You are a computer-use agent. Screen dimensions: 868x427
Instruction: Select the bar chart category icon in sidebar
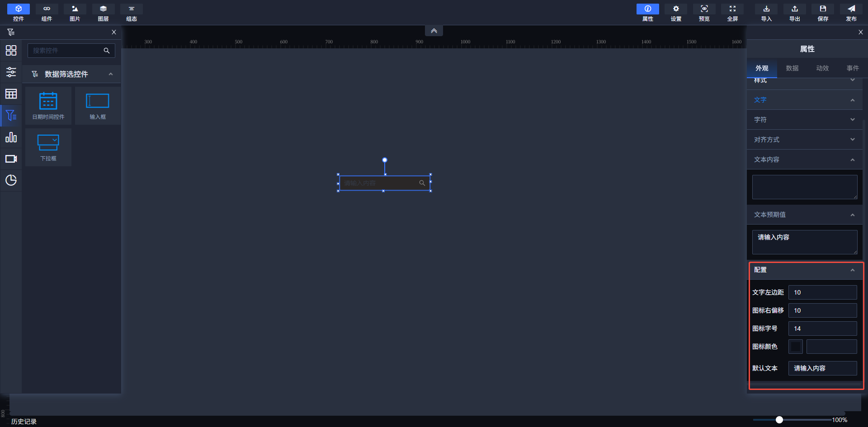pyautogui.click(x=11, y=137)
